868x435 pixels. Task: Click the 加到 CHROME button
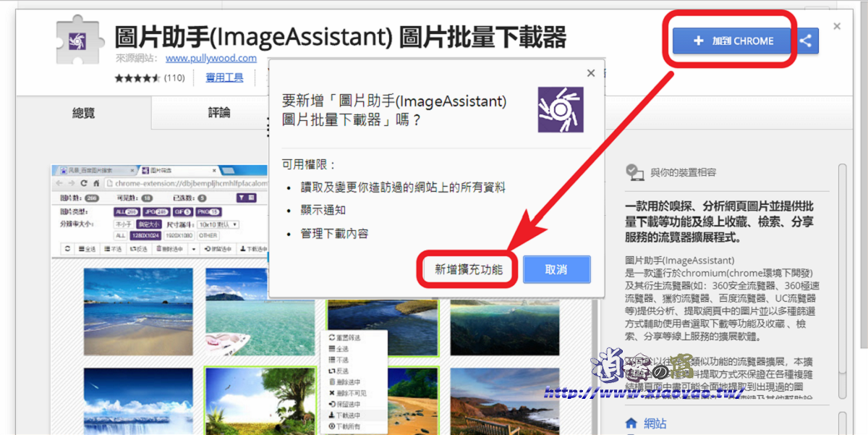pos(731,41)
